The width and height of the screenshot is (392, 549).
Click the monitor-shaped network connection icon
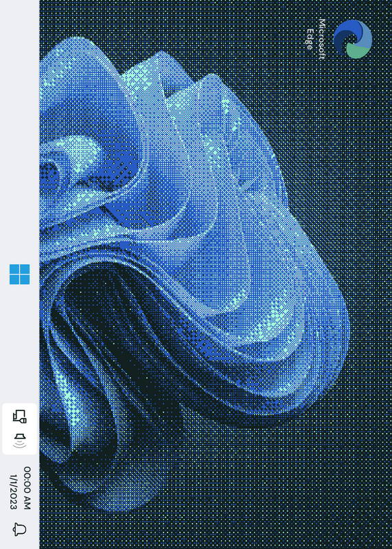(x=20, y=417)
